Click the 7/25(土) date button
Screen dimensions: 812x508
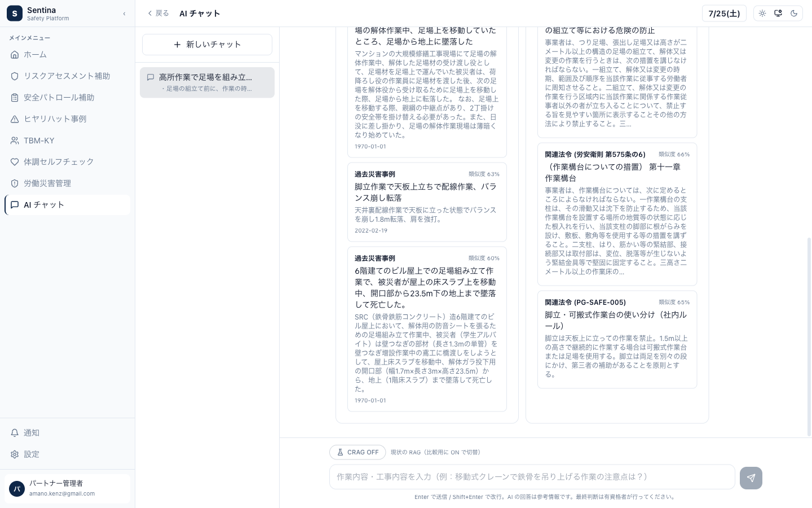coord(724,14)
